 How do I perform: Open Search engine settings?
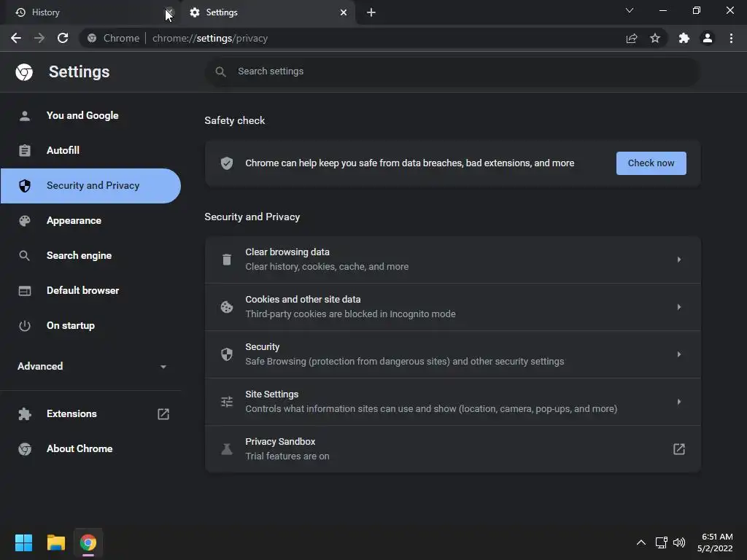[91, 256]
